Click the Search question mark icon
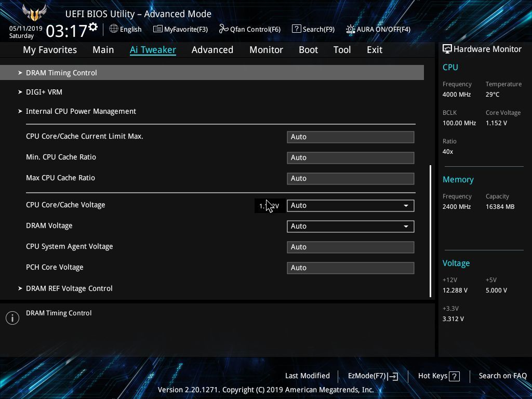Image resolution: width=532 pixels, height=399 pixels. coord(296,29)
